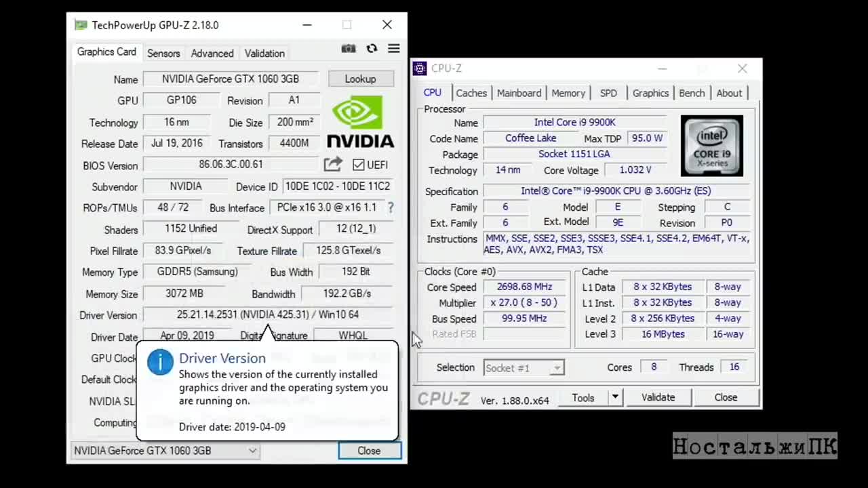
Task: Click the GPU-Z title bar app icon
Action: click(x=81, y=25)
